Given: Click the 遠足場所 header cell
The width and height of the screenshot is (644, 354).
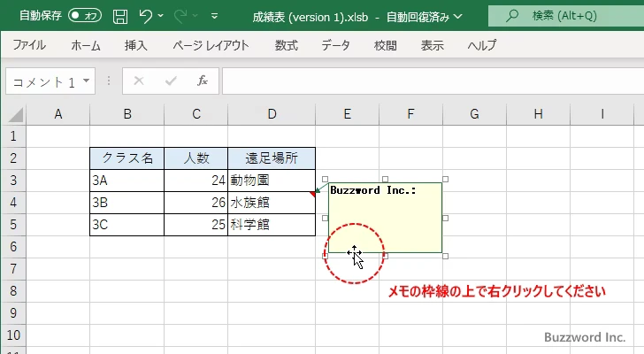Looking at the screenshot, I should (x=272, y=158).
